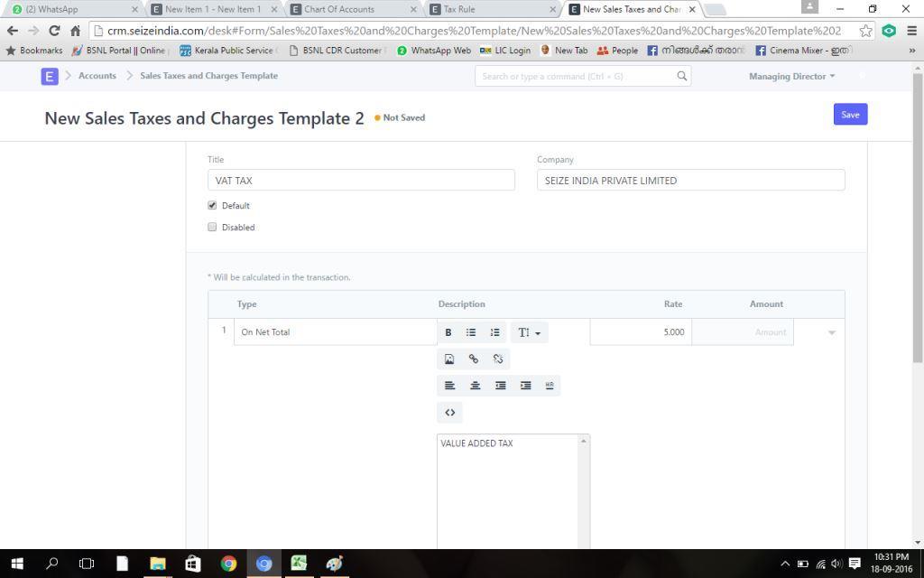Remove hyperlink using the unlink icon
Image resolution: width=924 pixels, height=578 pixels.
(x=498, y=359)
